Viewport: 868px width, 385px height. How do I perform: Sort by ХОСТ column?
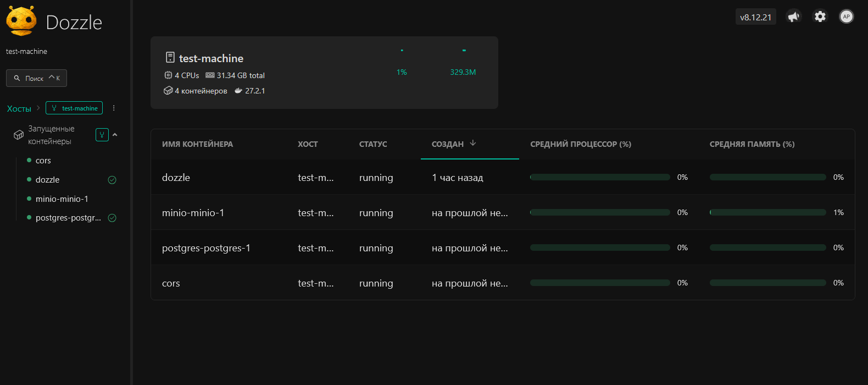coord(308,144)
